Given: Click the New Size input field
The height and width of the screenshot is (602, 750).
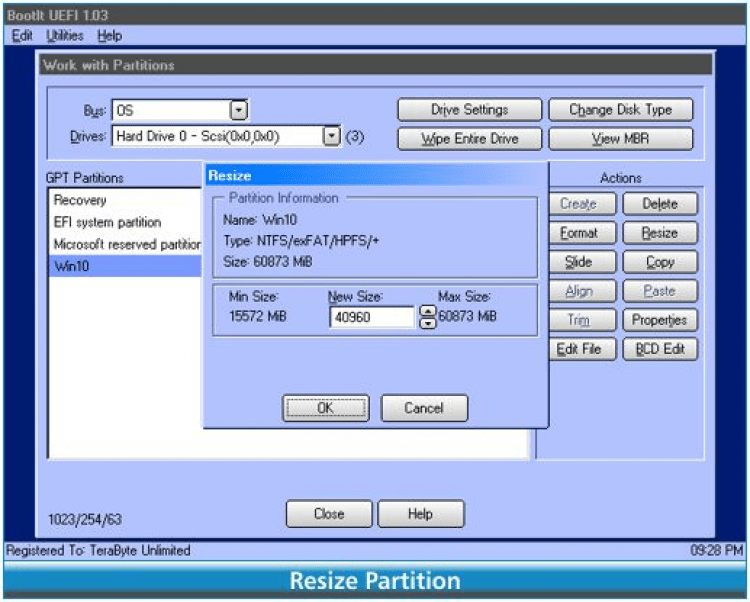Looking at the screenshot, I should (370, 317).
